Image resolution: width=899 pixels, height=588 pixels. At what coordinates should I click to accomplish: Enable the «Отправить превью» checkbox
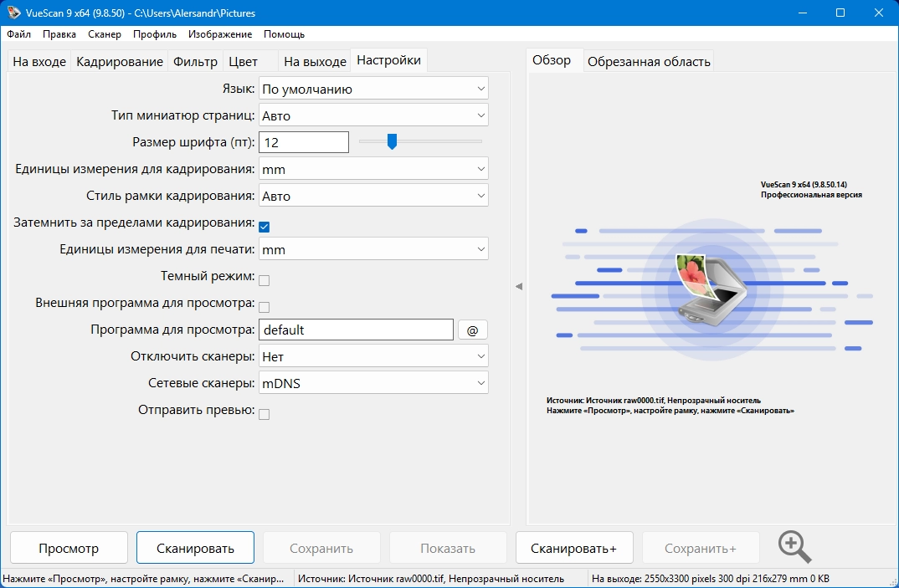pos(265,414)
